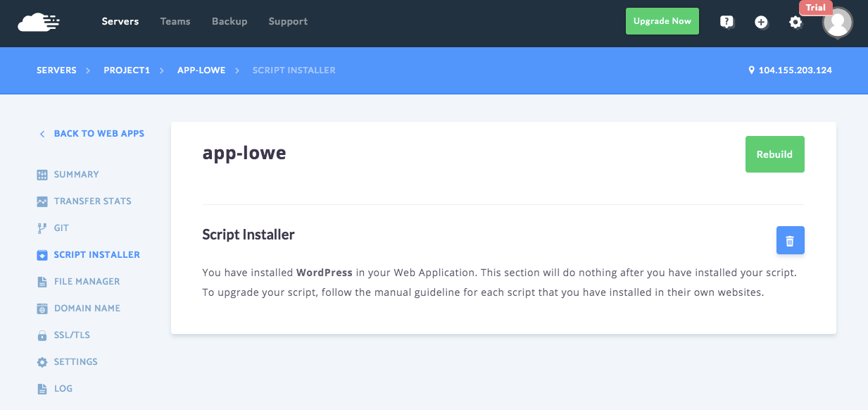
Task: Click the File Manager document icon
Action: (x=42, y=282)
